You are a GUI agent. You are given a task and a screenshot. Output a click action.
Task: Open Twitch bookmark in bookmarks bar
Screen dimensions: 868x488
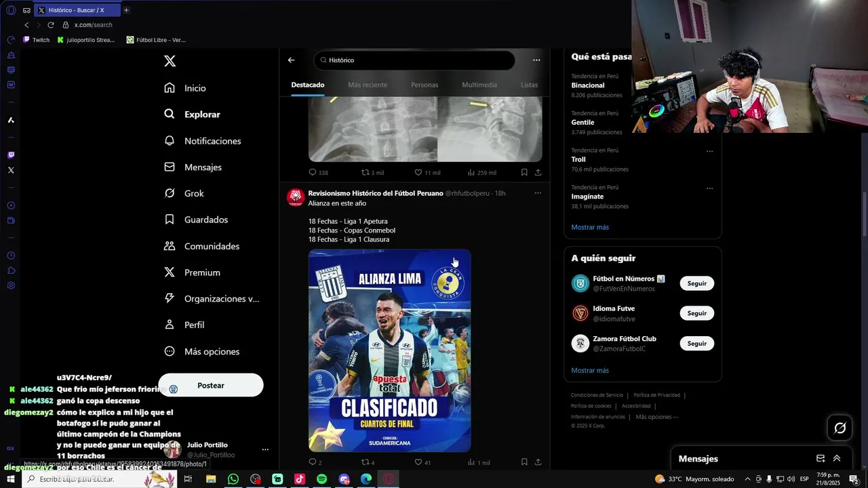[37, 40]
